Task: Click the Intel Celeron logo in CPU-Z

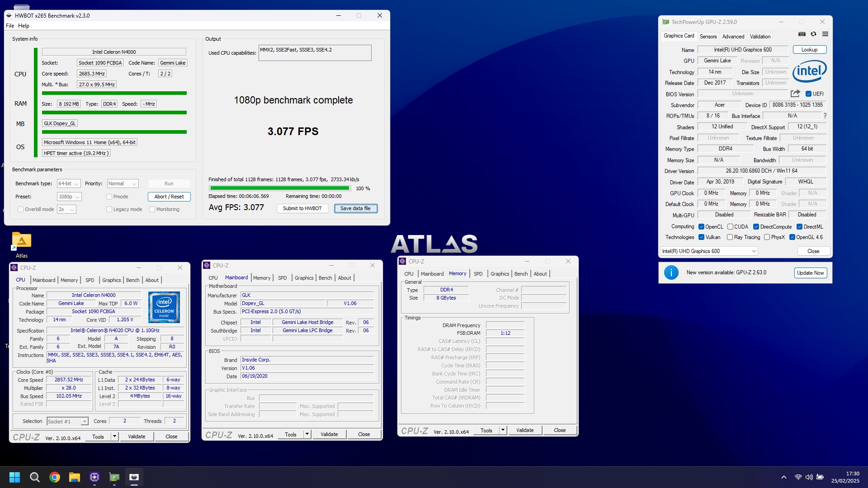Action: [164, 307]
